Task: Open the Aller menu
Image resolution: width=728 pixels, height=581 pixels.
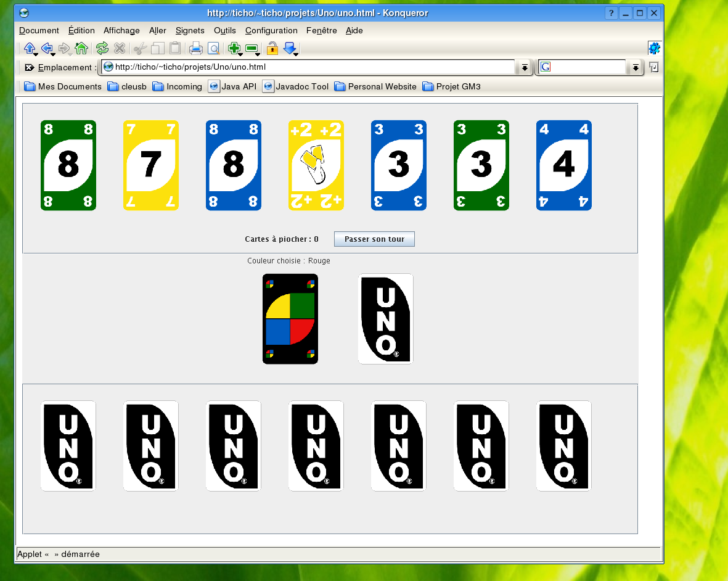Action: click(157, 31)
